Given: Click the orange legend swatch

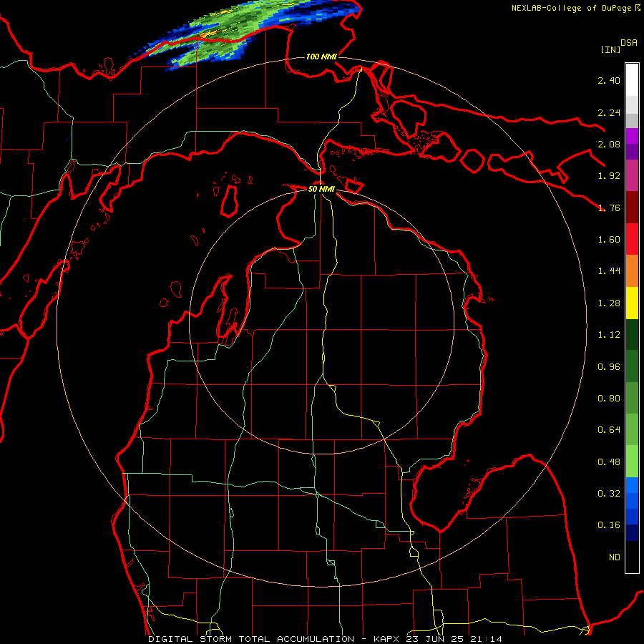Looking at the screenshot, I should [x=632, y=271].
